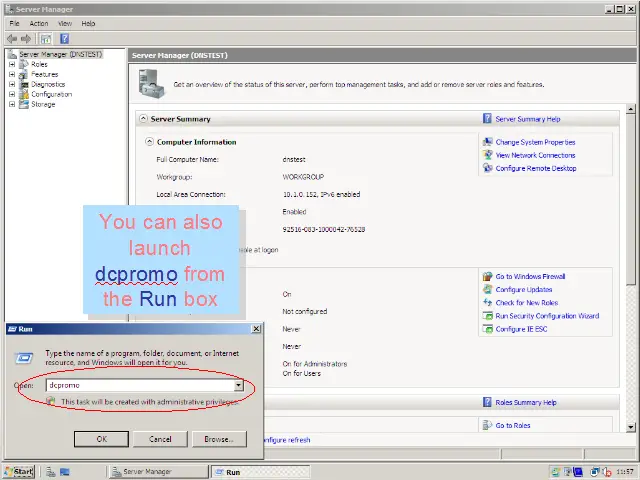
Task: Expand the Roles tree node
Action: [x=12, y=64]
